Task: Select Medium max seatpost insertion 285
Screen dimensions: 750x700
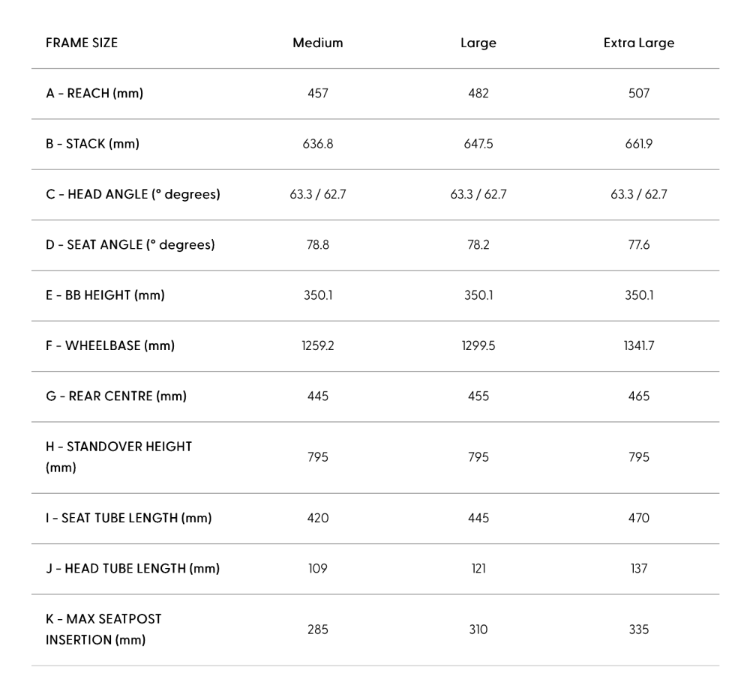Action: click(x=318, y=630)
